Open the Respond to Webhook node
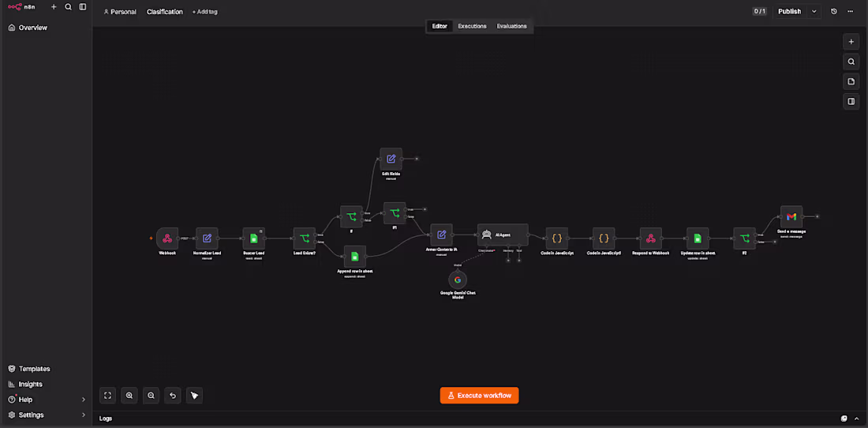This screenshot has width=868, height=428. 651,238
